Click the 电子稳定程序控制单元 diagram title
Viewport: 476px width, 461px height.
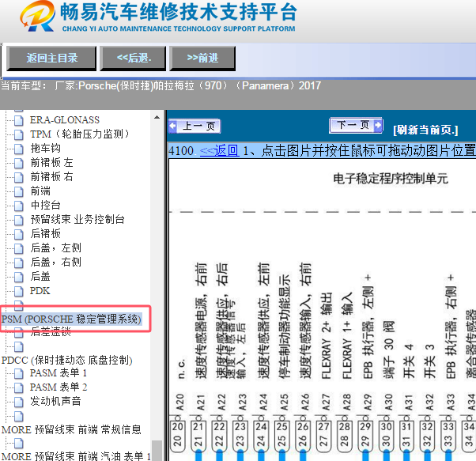point(390,178)
